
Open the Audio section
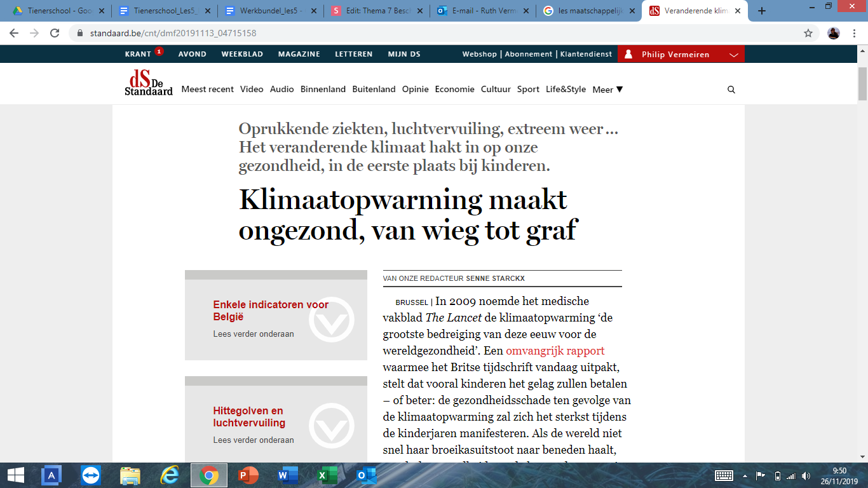click(x=282, y=90)
